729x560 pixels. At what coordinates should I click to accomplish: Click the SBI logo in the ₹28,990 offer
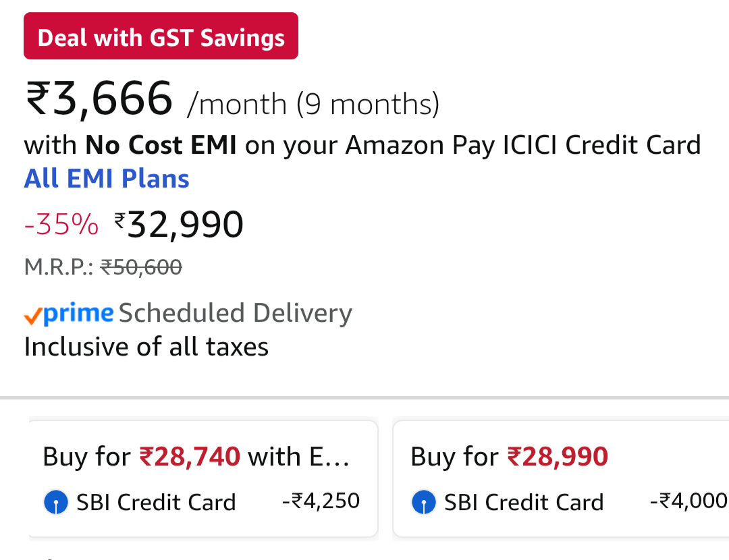point(423,503)
